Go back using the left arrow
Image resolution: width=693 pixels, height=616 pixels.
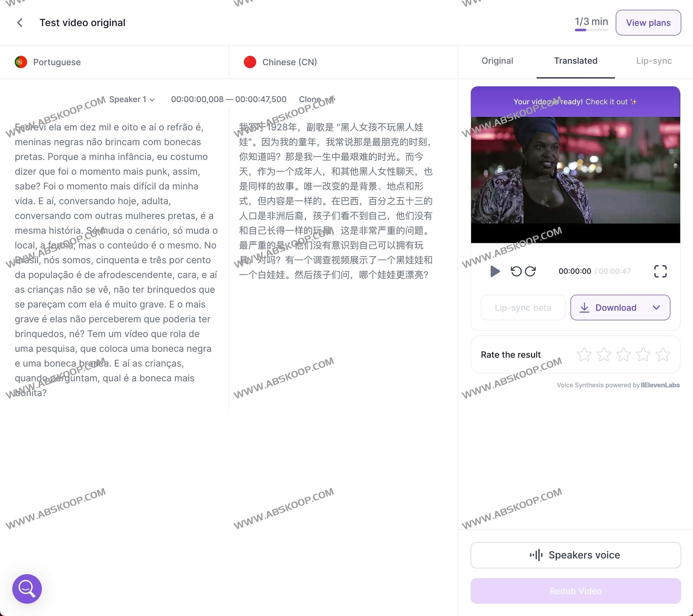click(20, 22)
